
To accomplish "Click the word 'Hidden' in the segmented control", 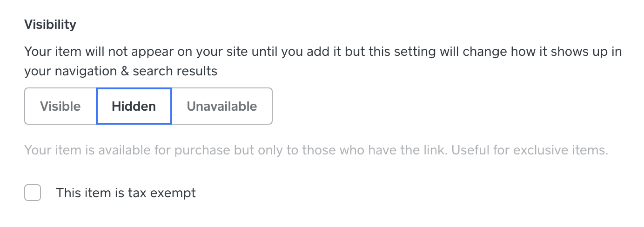I will point(134,106).
